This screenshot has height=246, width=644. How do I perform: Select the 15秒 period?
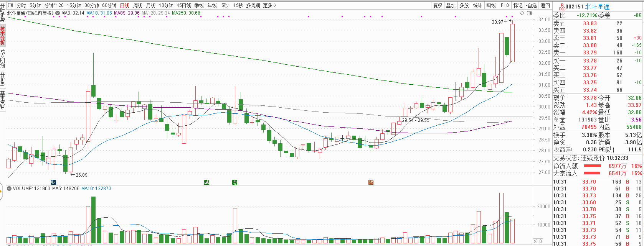click(238, 6)
